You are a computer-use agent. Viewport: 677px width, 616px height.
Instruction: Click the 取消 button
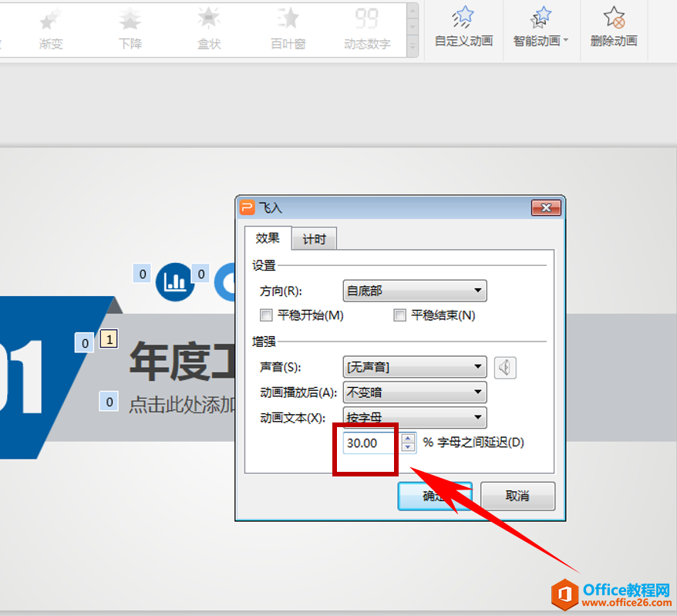[517, 496]
